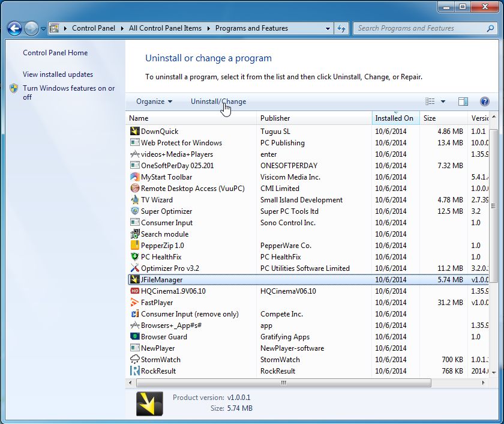Click All Control Panel Items breadcrumb
The height and width of the screenshot is (424, 504).
click(x=165, y=28)
